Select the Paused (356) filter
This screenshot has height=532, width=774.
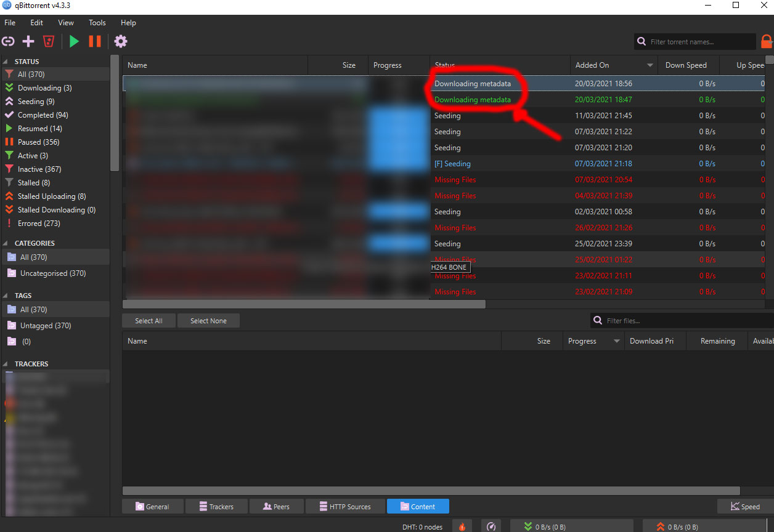point(55,142)
